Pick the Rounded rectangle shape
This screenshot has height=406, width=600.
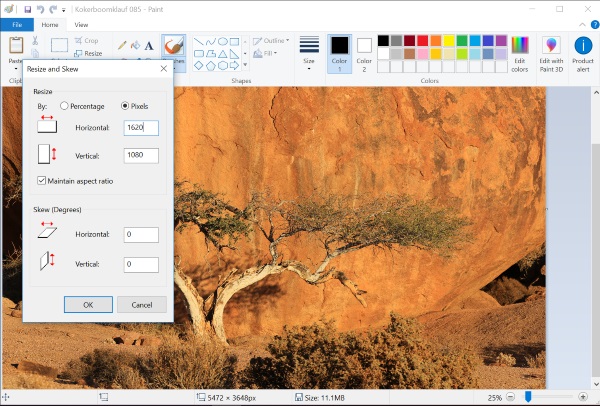[198, 54]
